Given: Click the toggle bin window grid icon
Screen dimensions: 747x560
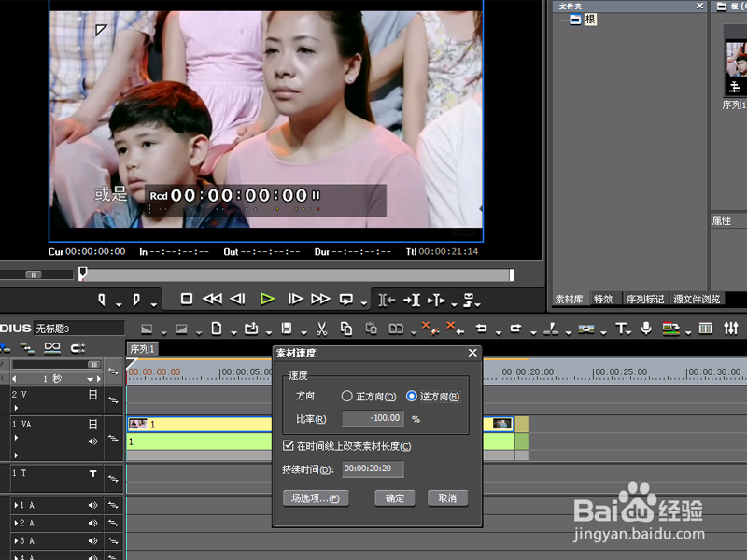Looking at the screenshot, I should [705, 329].
